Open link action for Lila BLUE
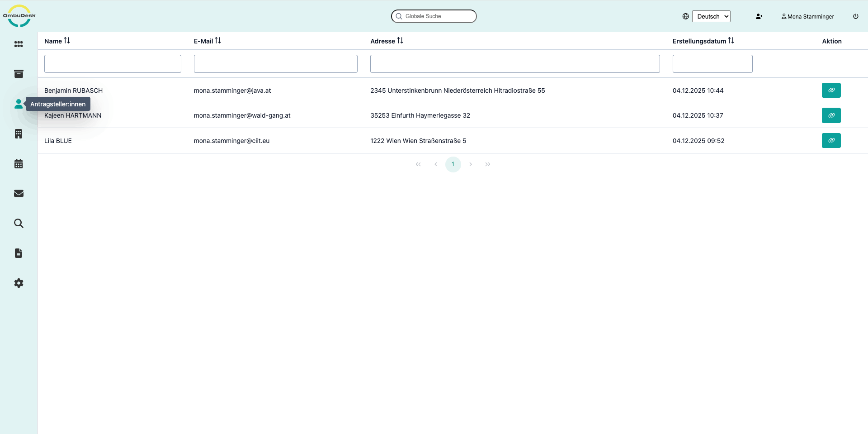Screen dimensions: 868x434 point(831,141)
